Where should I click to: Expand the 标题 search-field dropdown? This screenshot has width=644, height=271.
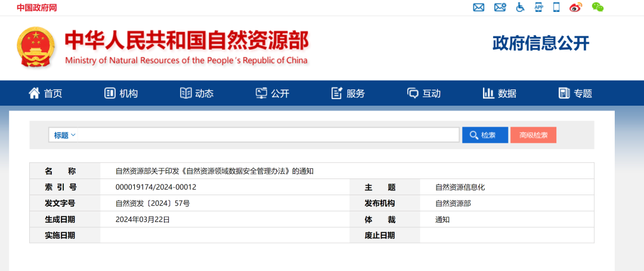pyautogui.click(x=65, y=135)
